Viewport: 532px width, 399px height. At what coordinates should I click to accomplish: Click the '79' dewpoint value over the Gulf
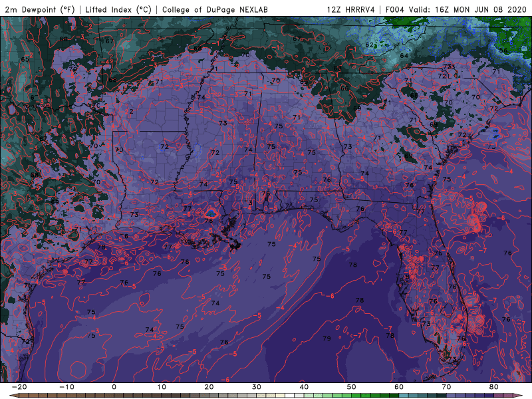pos(327,338)
